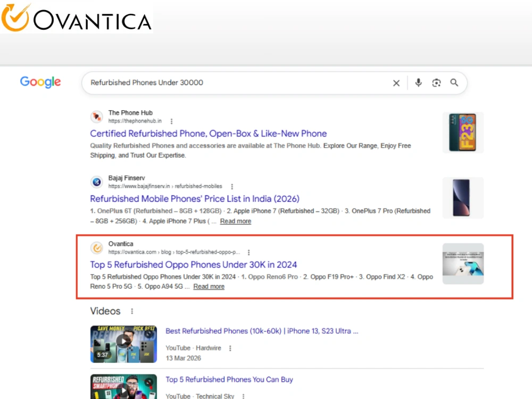Open Certified Refurbished Phone, Open-Box result
The width and height of the screenshot is (532, 399).
(x=209, y=134)
